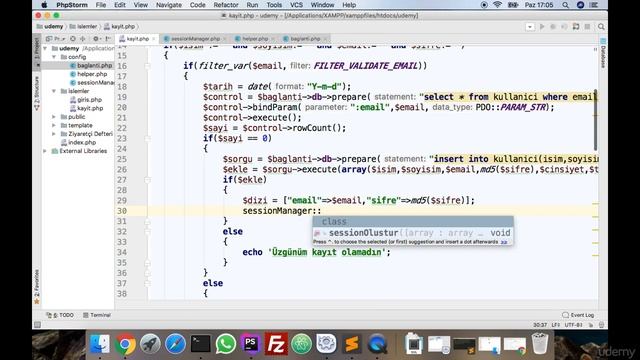640x360 pixels.
Task: Select helper.php in project tree
Action: click(x=89, y=74)
